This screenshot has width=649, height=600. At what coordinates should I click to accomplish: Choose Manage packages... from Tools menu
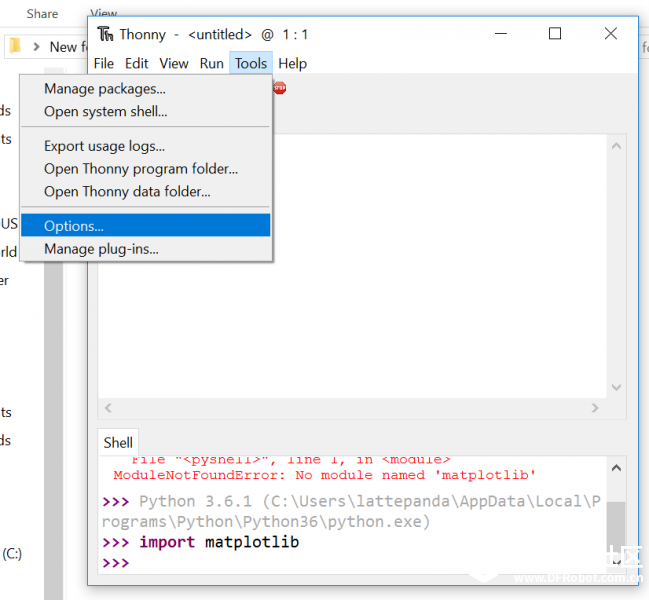click(x=146, y=89)
